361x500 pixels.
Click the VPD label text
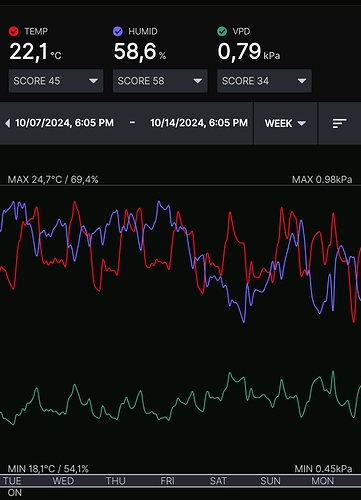[241, 32]
